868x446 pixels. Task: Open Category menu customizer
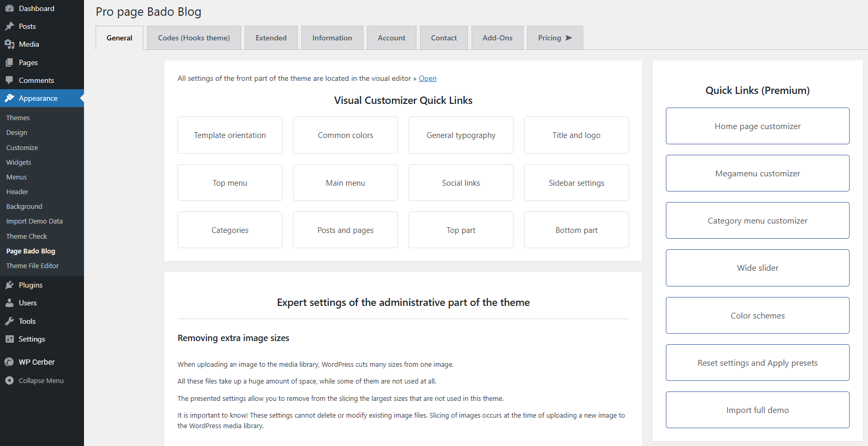click(x=758, y=220)
